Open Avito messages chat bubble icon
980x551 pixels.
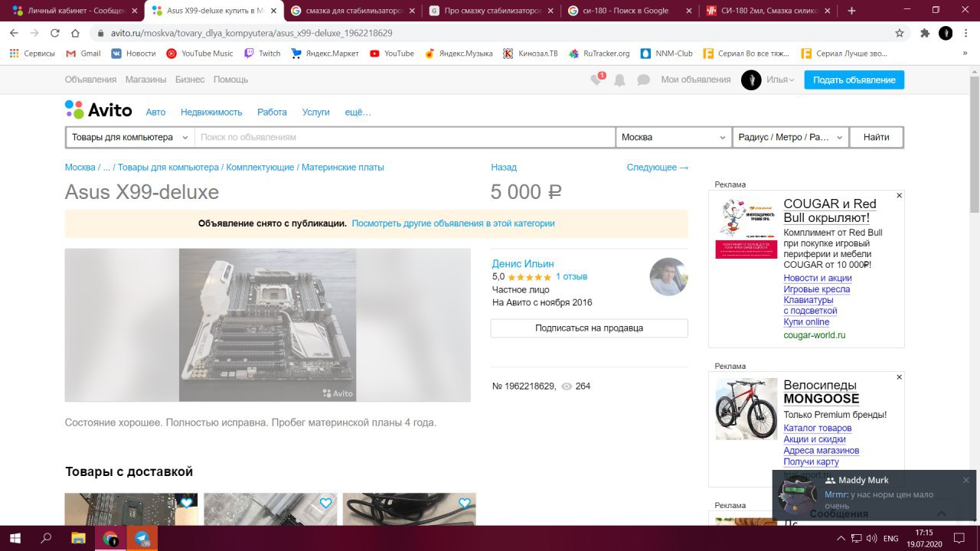pyautogui.click(x=643, y=80)
